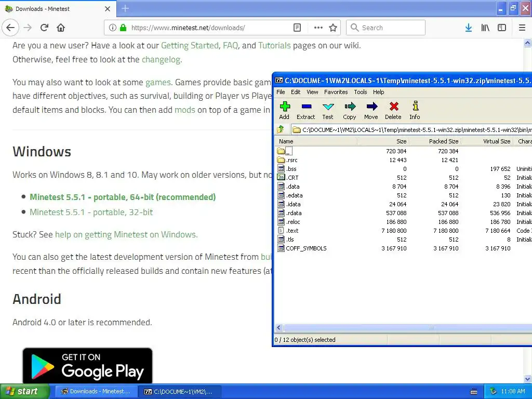Go forward in Firefox
The height and width of the screenshot is (399, 532).
tap(28, 28)
